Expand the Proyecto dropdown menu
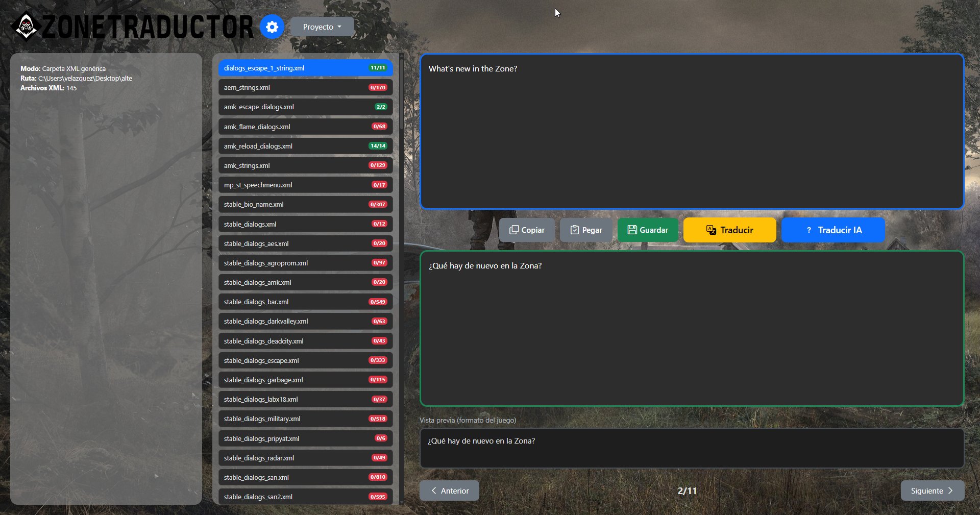Screen dimensions: 980x515 (x=322, y=27)
